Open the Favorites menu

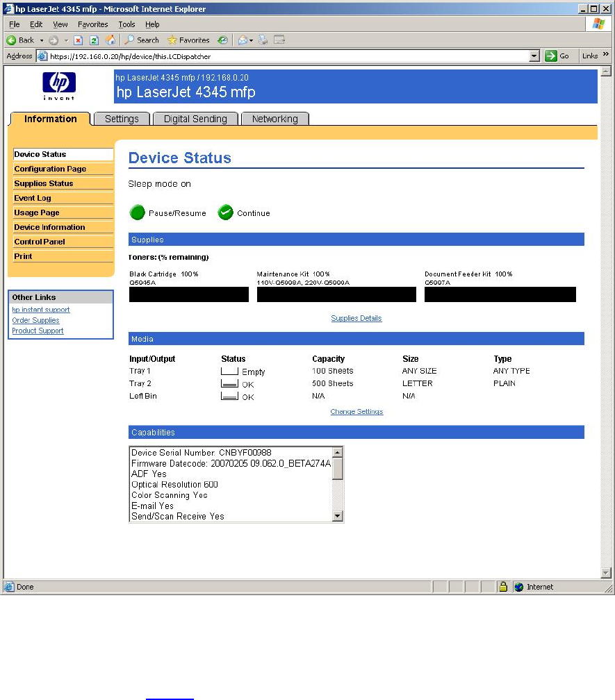[93, 24]
